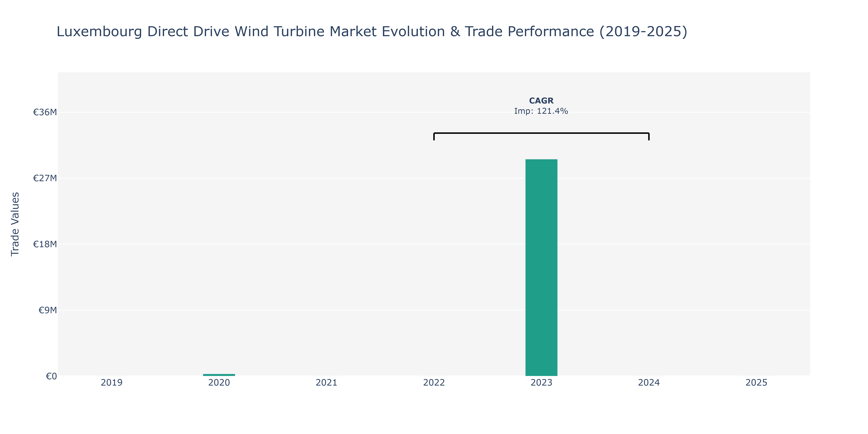Click the 2023 x-axis label
Viewport: 868px width, 434px height.
541,383
